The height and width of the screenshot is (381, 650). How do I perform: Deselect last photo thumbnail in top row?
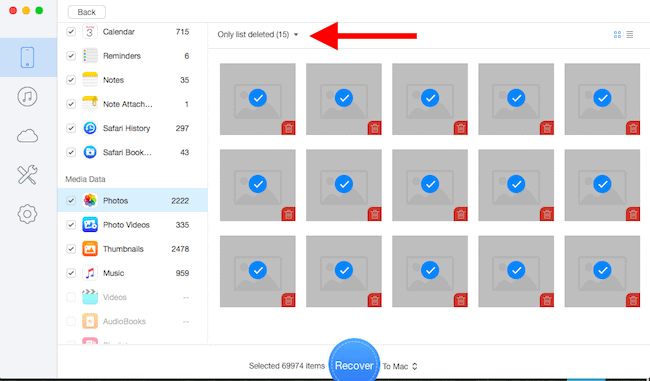point(602,99)
